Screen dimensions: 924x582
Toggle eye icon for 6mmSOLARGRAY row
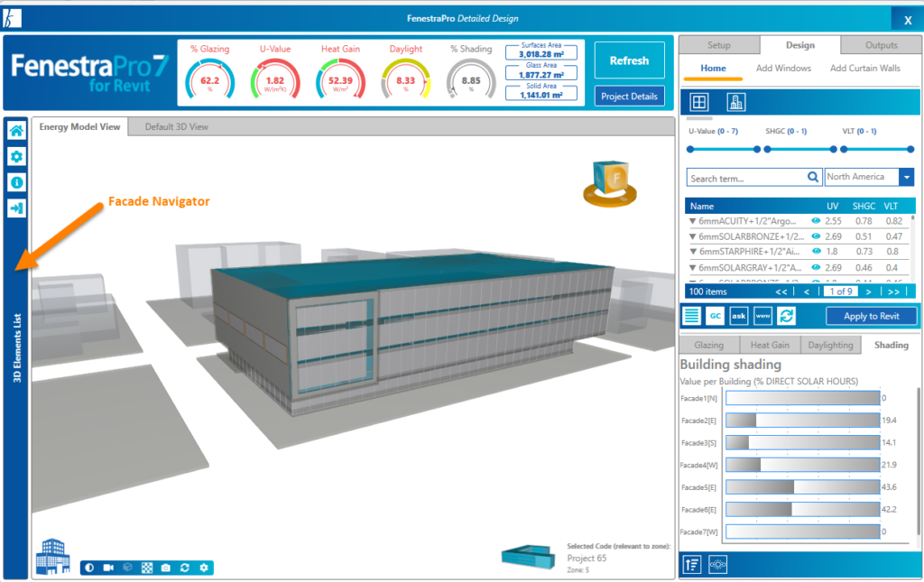[x=816, y=267]
